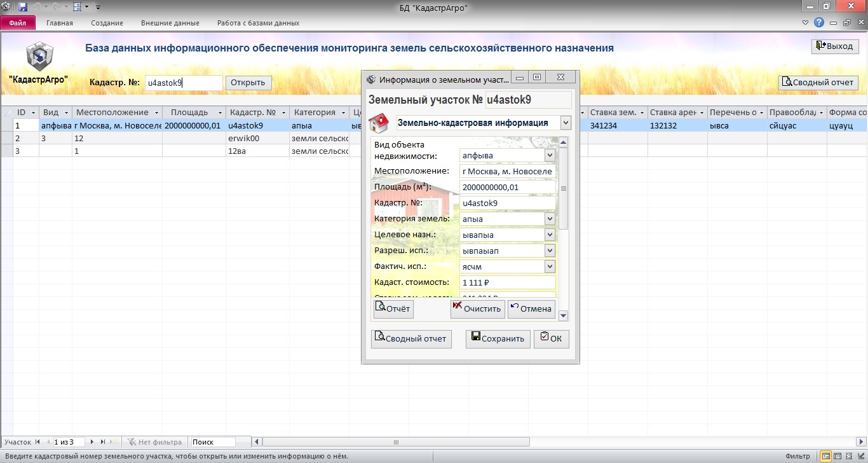Select table cell 12ва
The image size is (868, 463).
(x=257, y=151)
